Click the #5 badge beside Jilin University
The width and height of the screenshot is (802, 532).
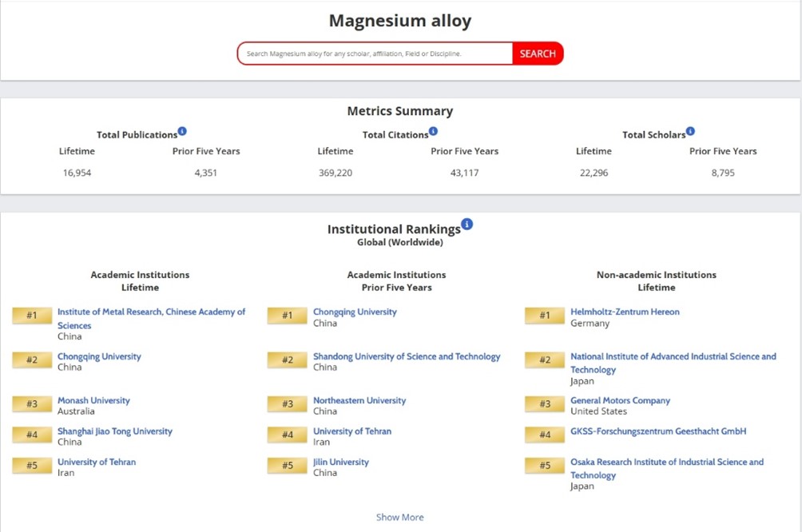tap(287, 466)
